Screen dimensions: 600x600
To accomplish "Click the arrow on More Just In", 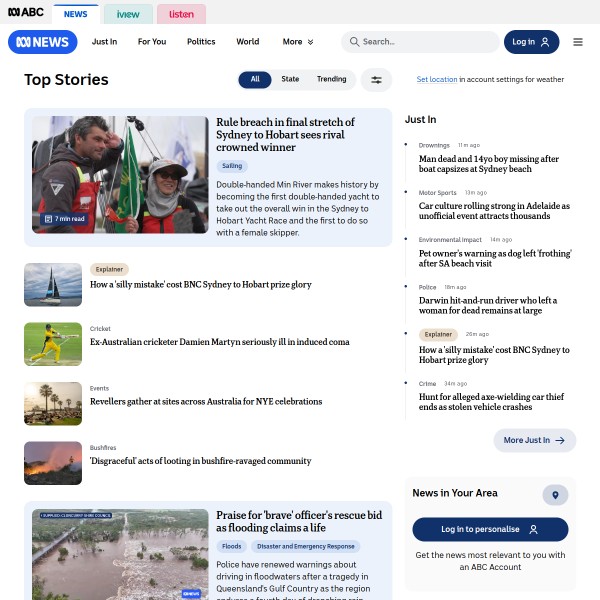I will click(560, 440).
